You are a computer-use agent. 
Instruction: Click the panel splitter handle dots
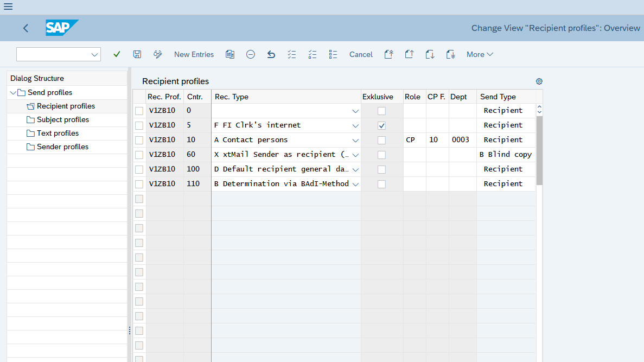130,331
